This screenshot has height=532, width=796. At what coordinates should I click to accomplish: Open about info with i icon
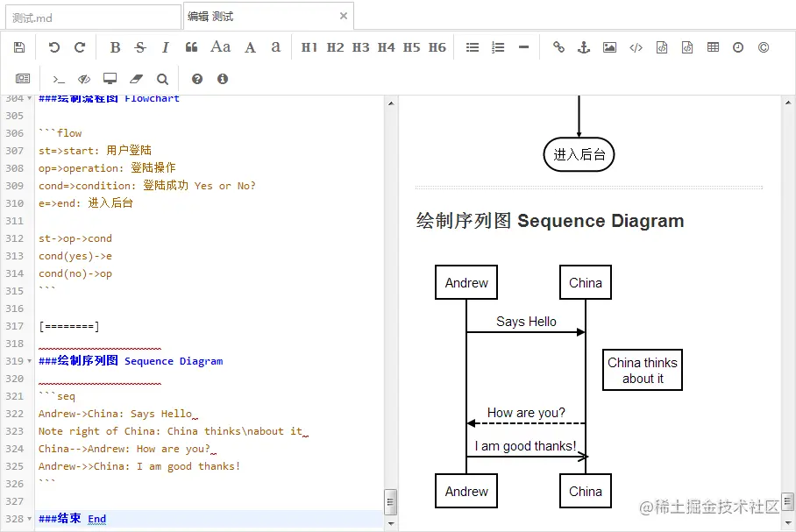tap(223, 79)
